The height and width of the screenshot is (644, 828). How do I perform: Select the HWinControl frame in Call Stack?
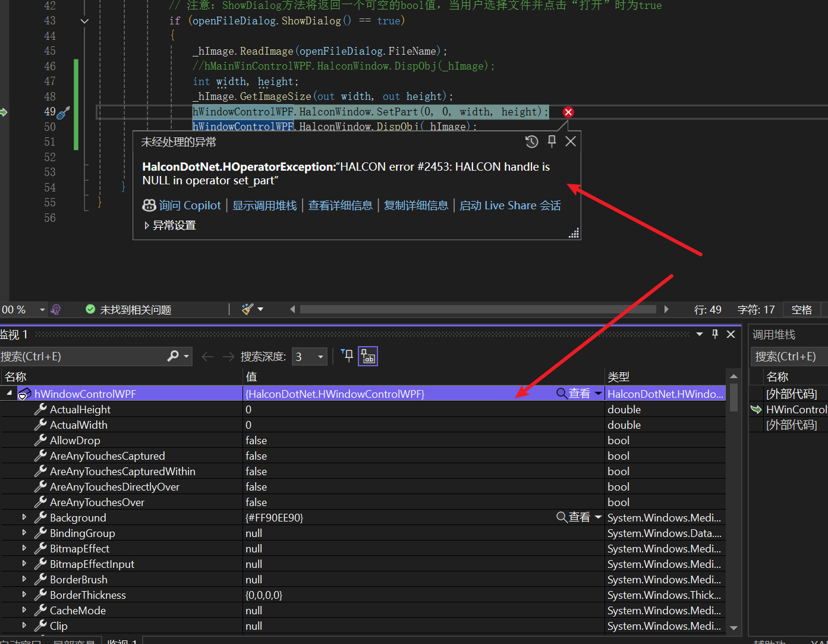(796, 409)
